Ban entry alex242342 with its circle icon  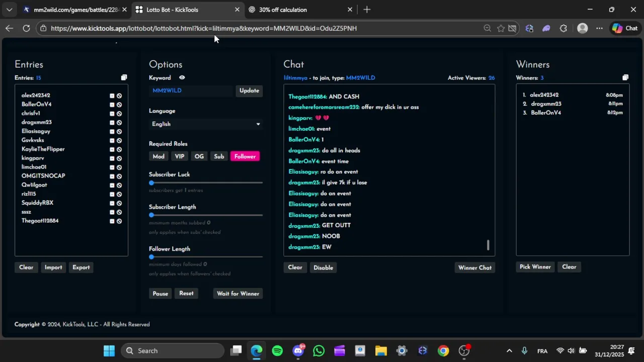tap(119, 96)
